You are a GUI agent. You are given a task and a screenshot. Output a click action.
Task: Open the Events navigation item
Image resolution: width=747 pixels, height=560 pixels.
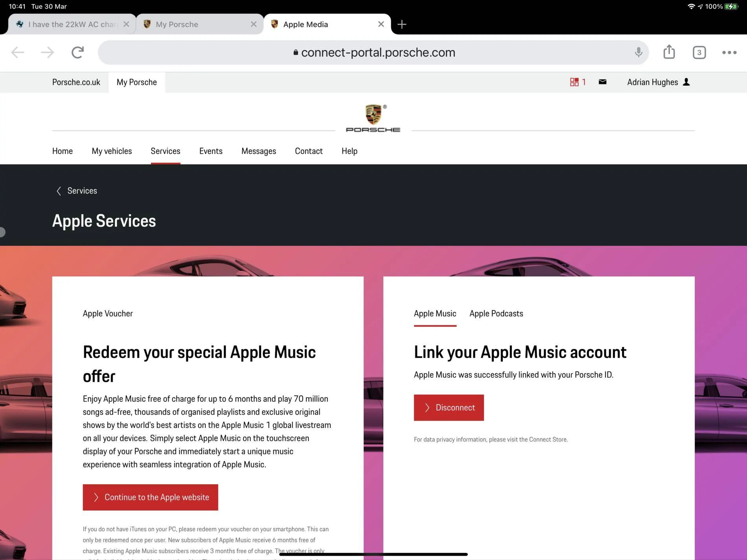click(211, 151)
